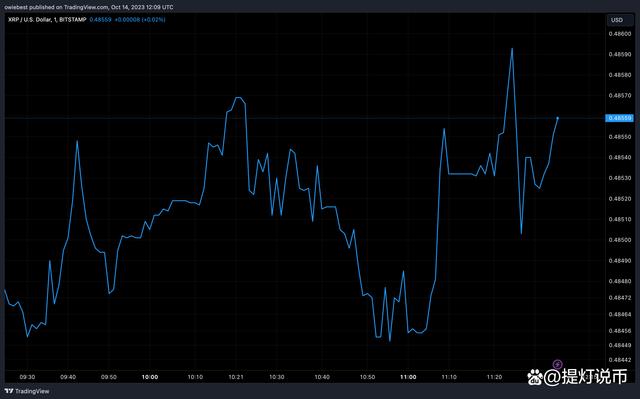This screenshot has width=640, height=399.
Task: Click the 11:20 time axis label
Action: point(494,377)
